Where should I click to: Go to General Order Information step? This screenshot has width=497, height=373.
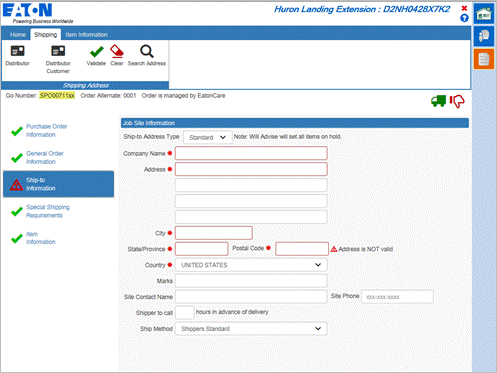point(45,157)
